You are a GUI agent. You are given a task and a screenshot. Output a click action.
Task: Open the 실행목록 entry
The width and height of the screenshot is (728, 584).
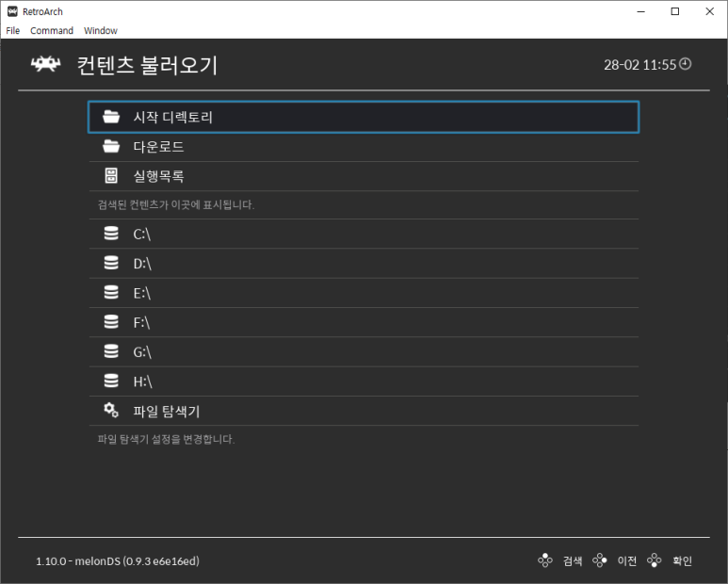coord(364,176)
